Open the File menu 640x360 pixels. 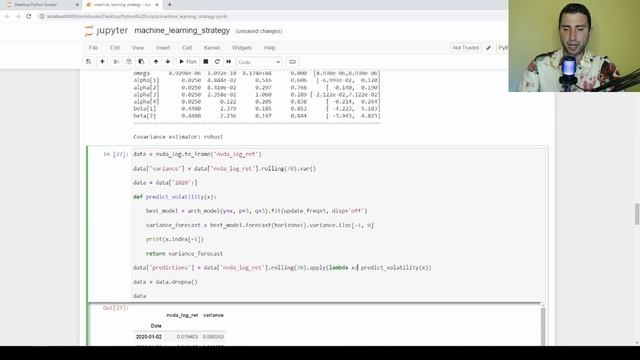coord(93,48)
